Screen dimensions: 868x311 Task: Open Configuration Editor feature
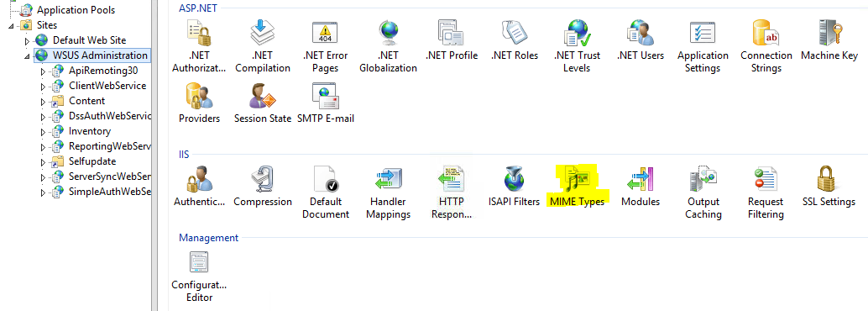click(x=199, y=276)
